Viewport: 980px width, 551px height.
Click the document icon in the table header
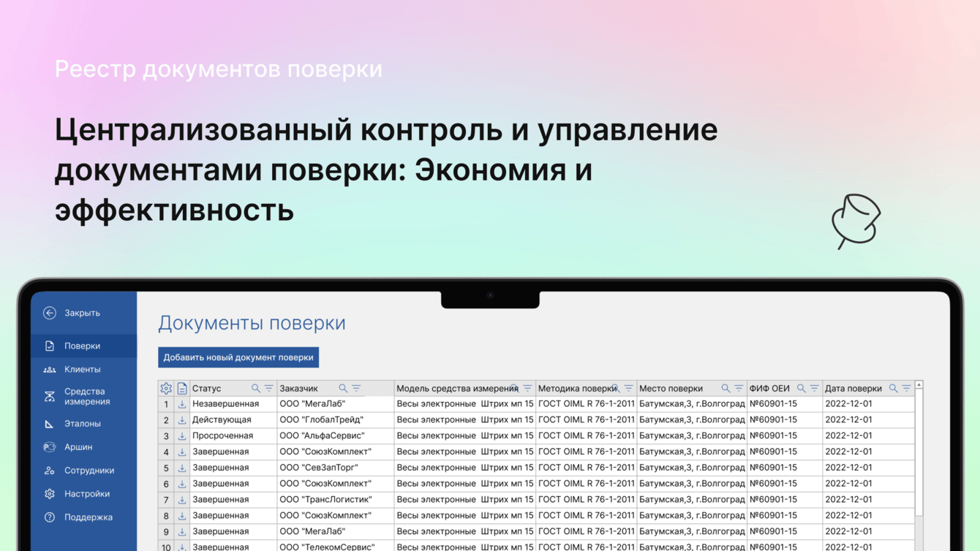(182, 389)
